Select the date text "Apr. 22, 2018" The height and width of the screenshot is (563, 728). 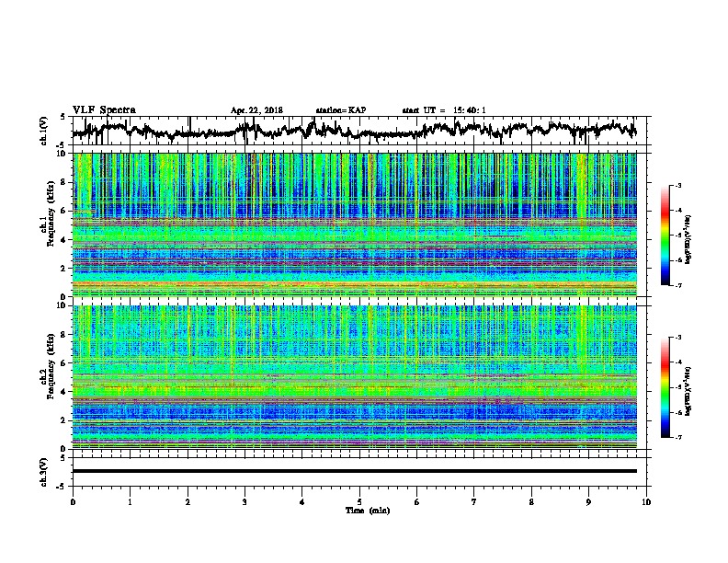tap(256, 110)
